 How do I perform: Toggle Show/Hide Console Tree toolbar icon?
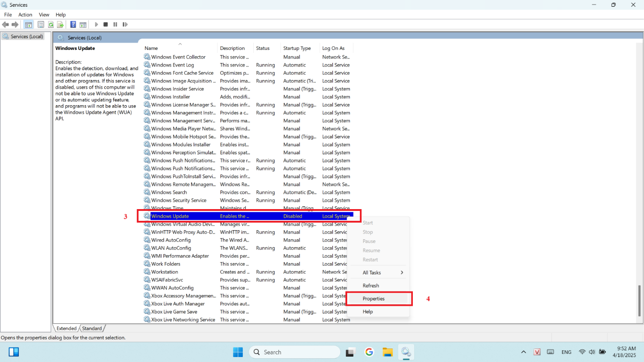(x=28, y=24)
